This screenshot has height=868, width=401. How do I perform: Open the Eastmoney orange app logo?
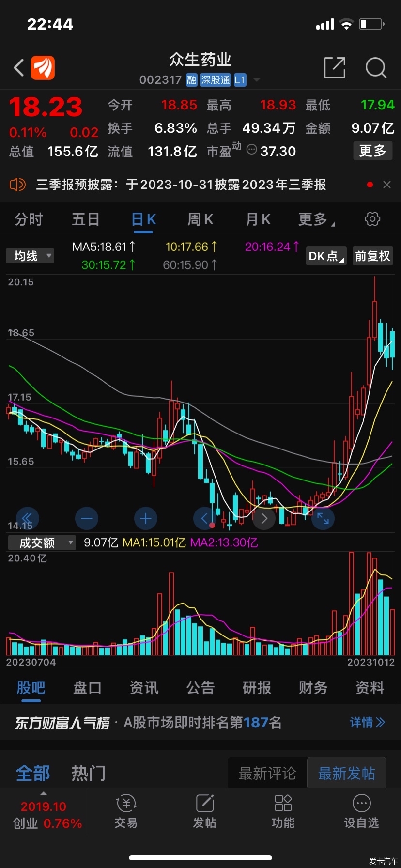(43, 67)
